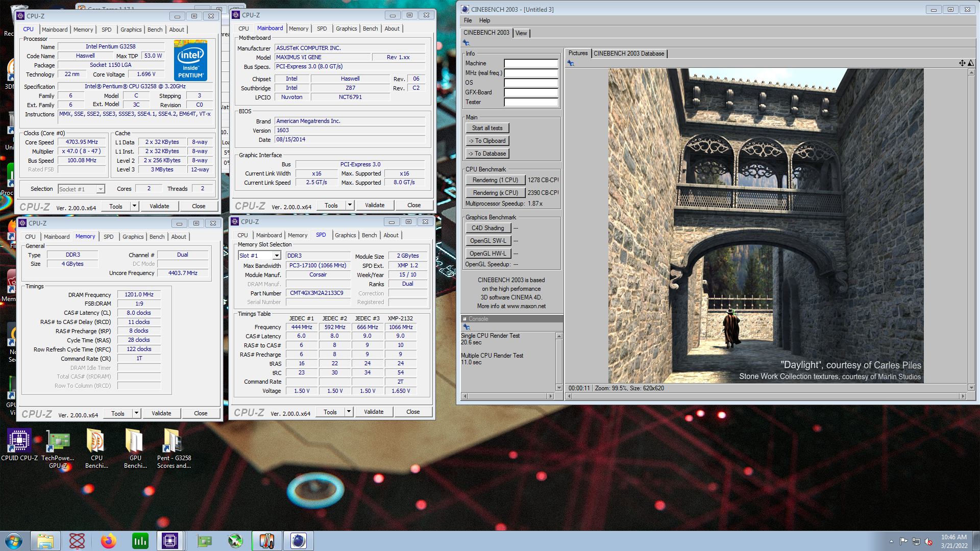This screenshot has width=980, height=551.
Task: Click the green bar-chart taskbar icon
Action: point(140,541)
